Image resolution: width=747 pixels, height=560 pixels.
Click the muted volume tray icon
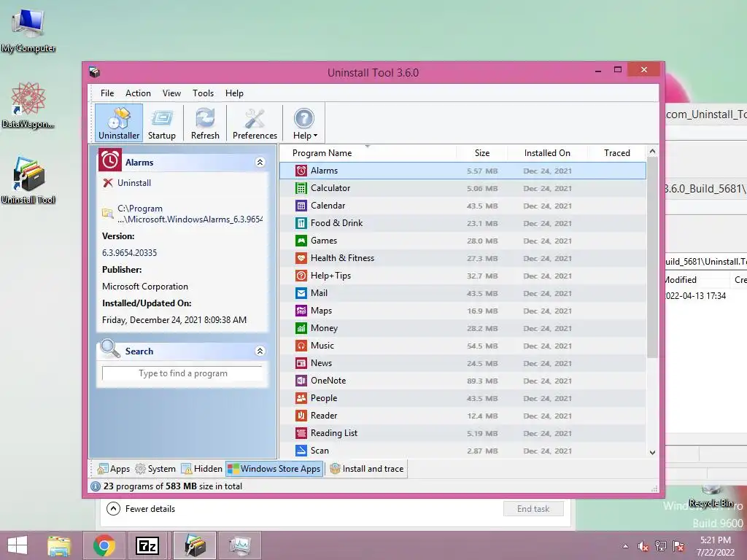point(643,546)
